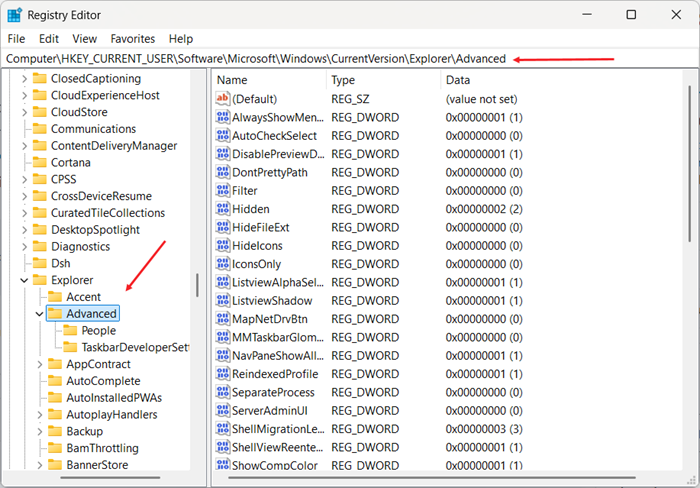Screen dimensions: 700x488
Task: Expand the AutoplayHandlers key
Action: [40, 415]
